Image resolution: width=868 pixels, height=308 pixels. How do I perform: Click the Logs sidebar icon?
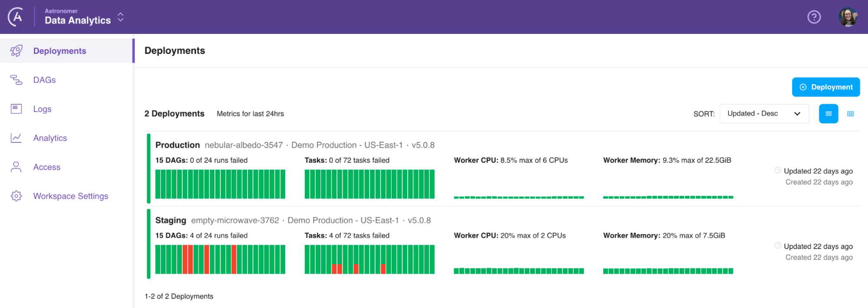(x=17, y=109)
